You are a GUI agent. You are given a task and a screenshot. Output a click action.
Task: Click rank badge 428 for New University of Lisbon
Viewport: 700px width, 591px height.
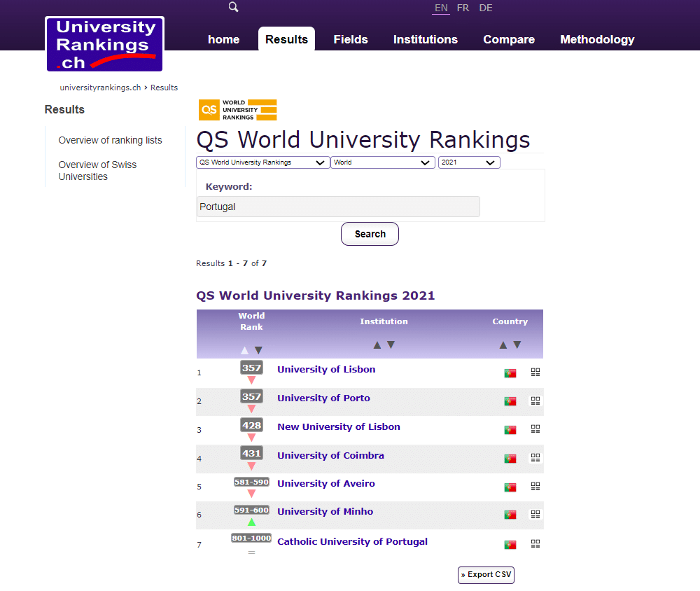point(251,425)
